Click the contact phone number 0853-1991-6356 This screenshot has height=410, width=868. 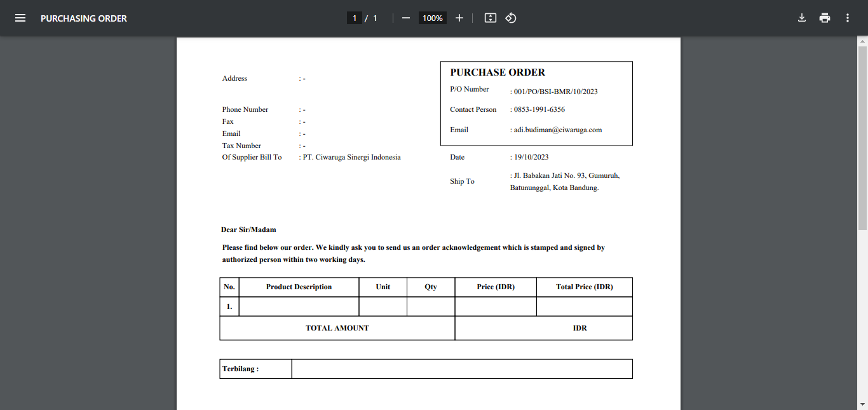pos(539,109)
